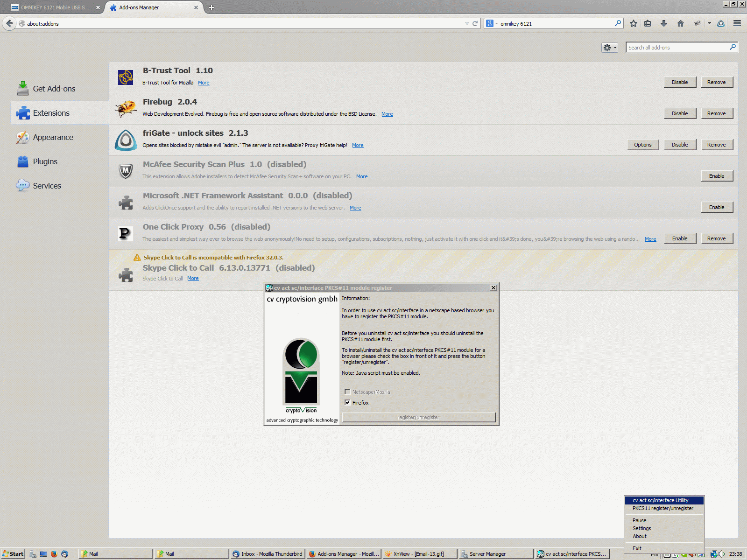Click the Microsoft .NET Framework Assistant puzzle icon
The width and height of the screenshot is (747, 560).
point(126,203)
